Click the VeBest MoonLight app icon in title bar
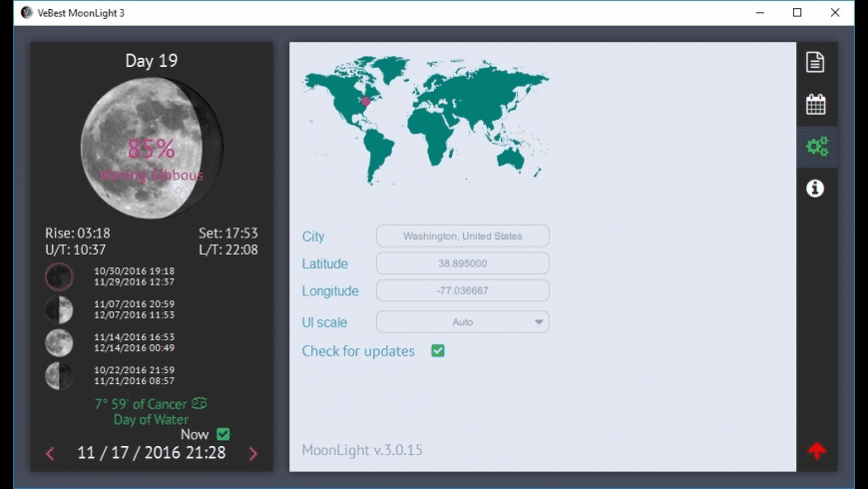The width and height of the screenshot is (868, 489). click(x=27, y=12)
